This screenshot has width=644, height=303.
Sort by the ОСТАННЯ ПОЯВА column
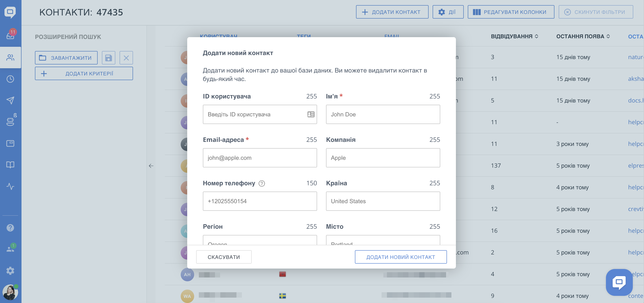click(583, 36)
